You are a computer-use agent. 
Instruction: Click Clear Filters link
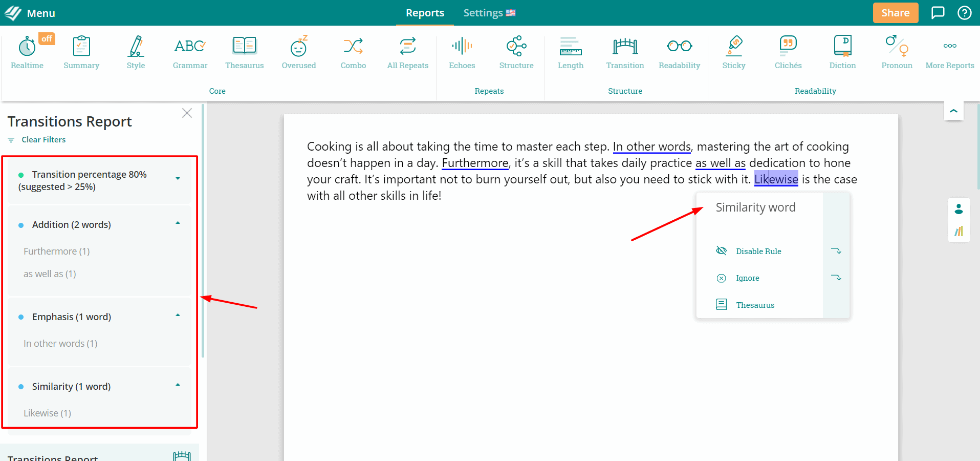point(43,140)
